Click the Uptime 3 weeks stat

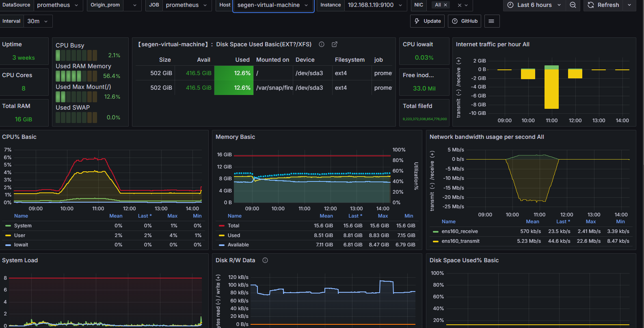24,58
